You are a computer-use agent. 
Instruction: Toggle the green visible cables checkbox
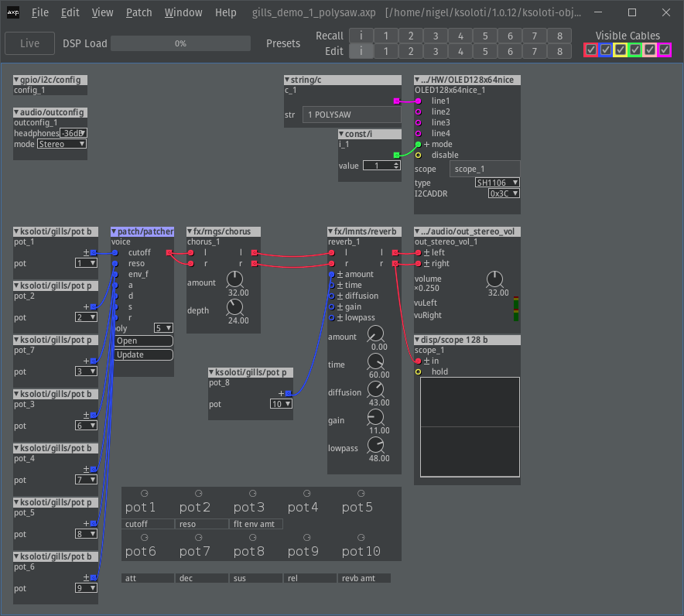point(635,50)
